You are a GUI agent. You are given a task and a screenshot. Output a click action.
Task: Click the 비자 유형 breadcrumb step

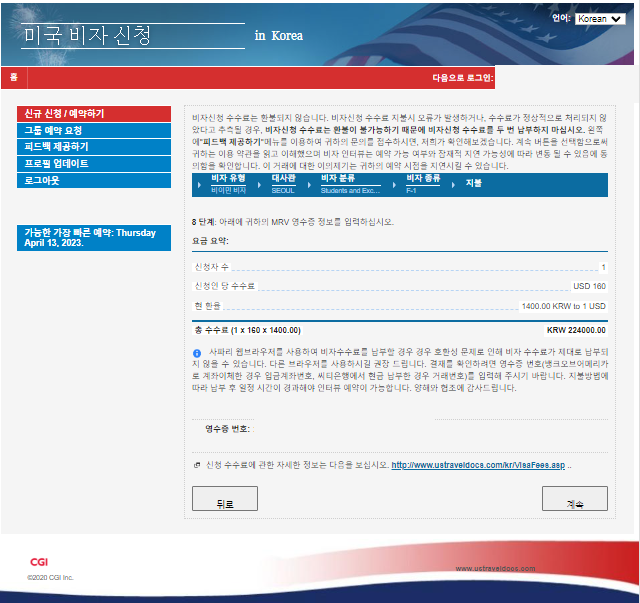point(228,184)
